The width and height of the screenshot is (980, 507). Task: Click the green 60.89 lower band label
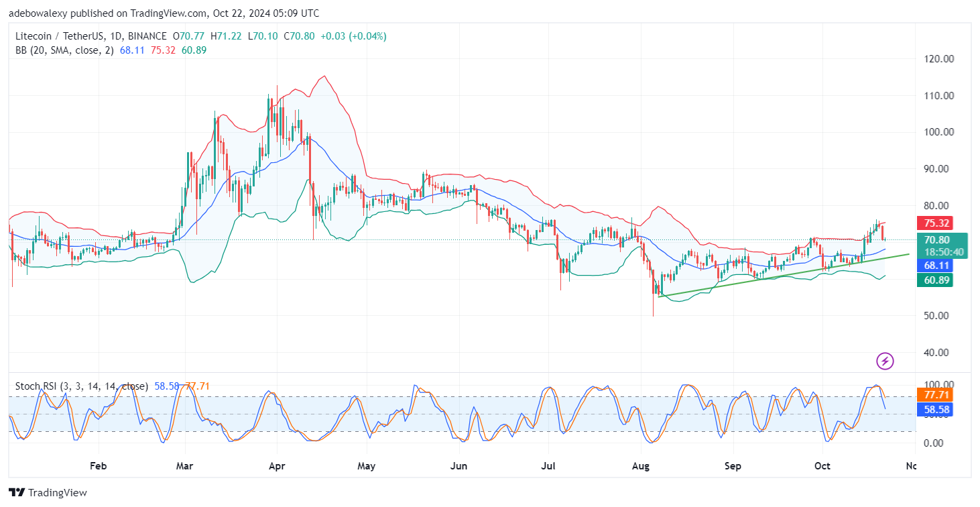point(936,280)
